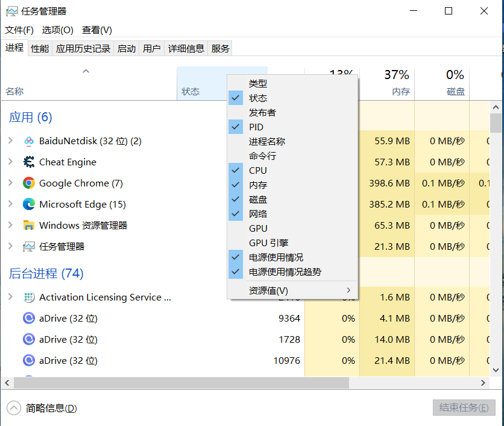Image resolution: width=504 pixels, height=426 pixels.
Task: Expand the Google Chrome process group
Action: [10, 183]
